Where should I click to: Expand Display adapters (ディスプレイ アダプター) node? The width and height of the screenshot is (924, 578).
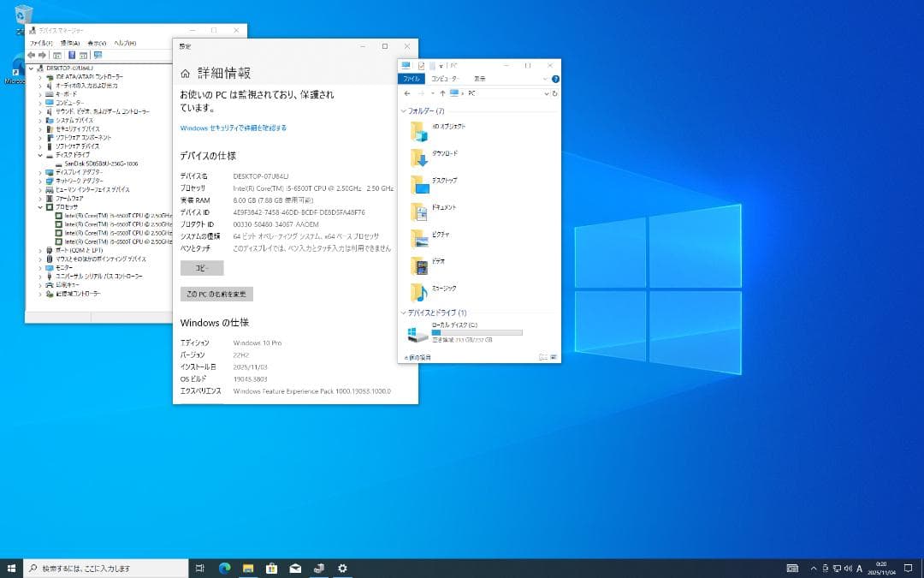pyautogui.click(x=40, y=172)
